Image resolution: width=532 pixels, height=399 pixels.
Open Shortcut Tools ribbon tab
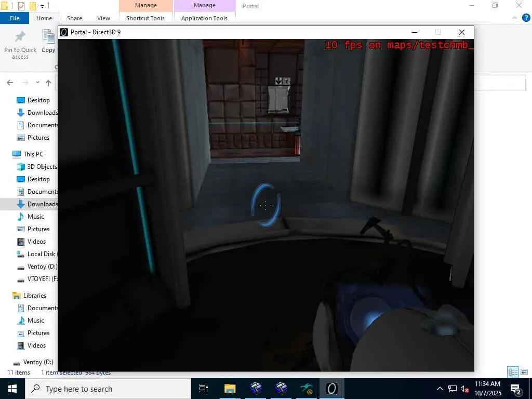[x=145, y=18]
